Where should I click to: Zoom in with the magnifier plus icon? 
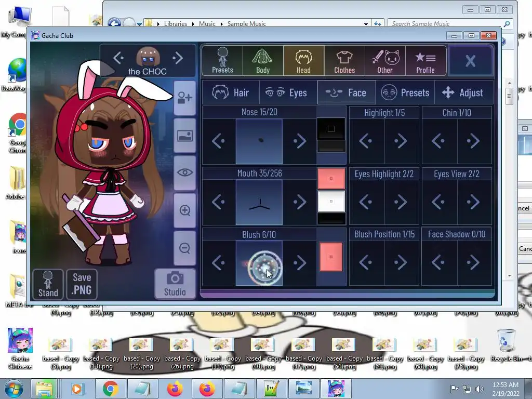(x=185, y=210)
